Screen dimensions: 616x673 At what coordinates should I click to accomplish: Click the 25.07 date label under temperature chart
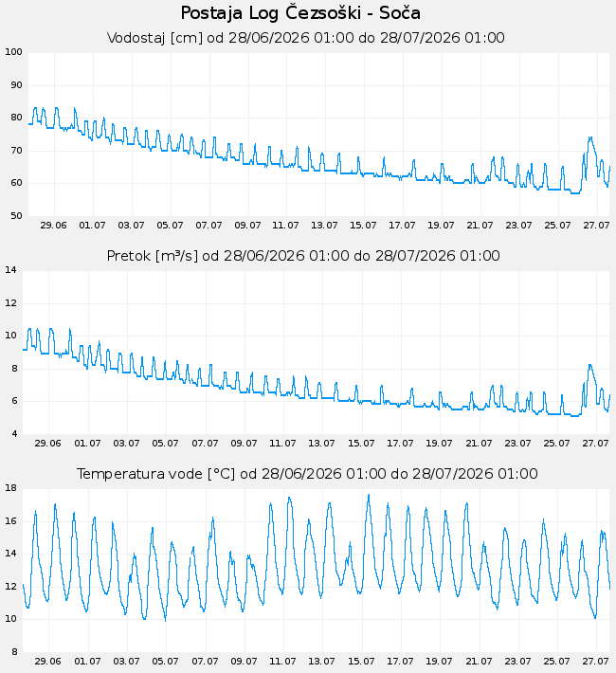coord(556,662)
